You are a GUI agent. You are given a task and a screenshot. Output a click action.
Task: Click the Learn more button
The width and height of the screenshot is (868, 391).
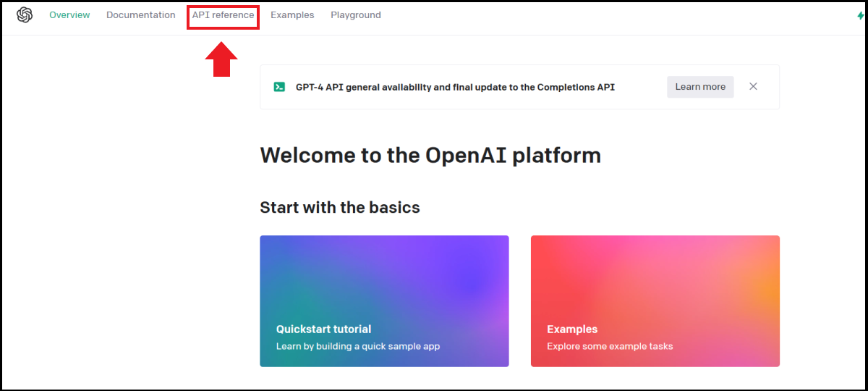point(700,87)
